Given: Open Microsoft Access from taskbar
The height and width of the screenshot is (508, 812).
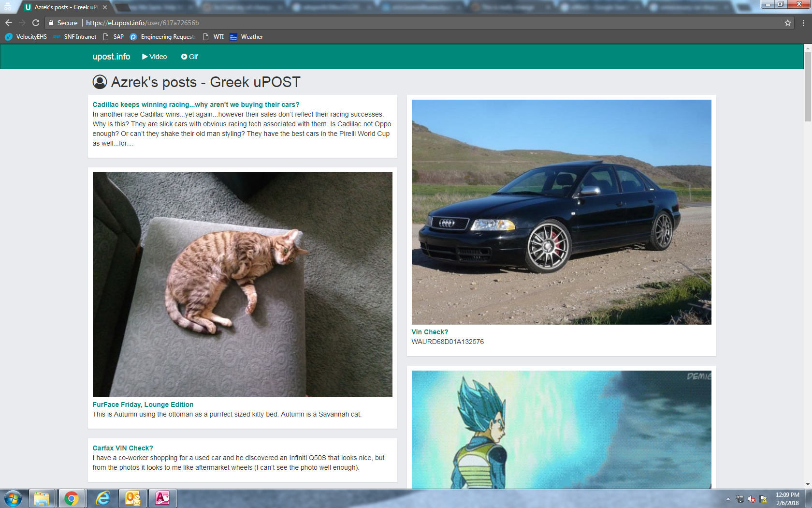Looking at the screenshot, I should (162, 498).
